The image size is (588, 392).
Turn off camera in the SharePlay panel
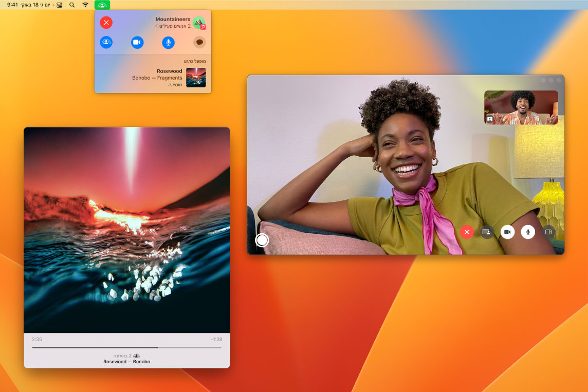[137, 43]
